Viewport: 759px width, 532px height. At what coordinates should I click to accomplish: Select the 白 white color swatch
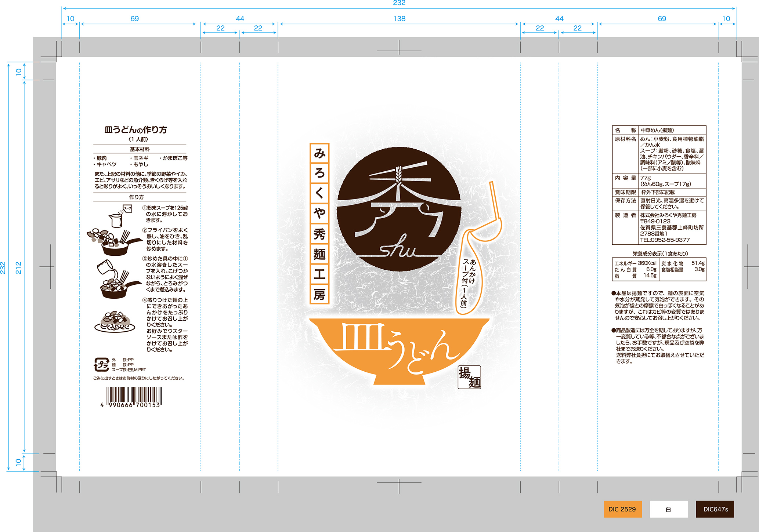669,509
